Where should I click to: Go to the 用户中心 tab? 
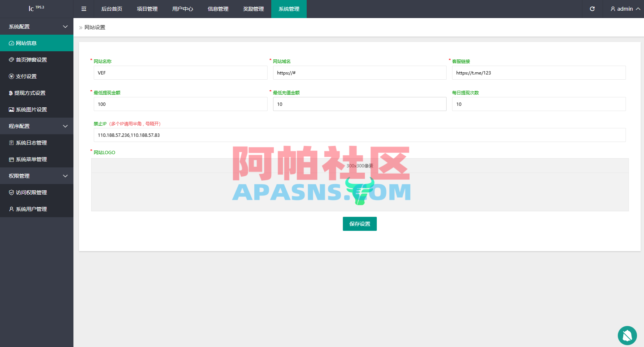pos(183,9)
